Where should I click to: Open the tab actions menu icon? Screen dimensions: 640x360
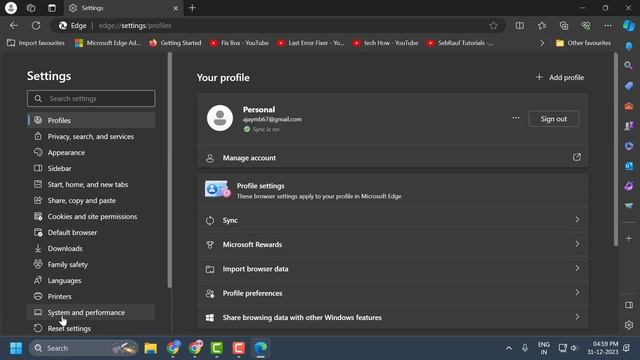[x=52, y=8]
